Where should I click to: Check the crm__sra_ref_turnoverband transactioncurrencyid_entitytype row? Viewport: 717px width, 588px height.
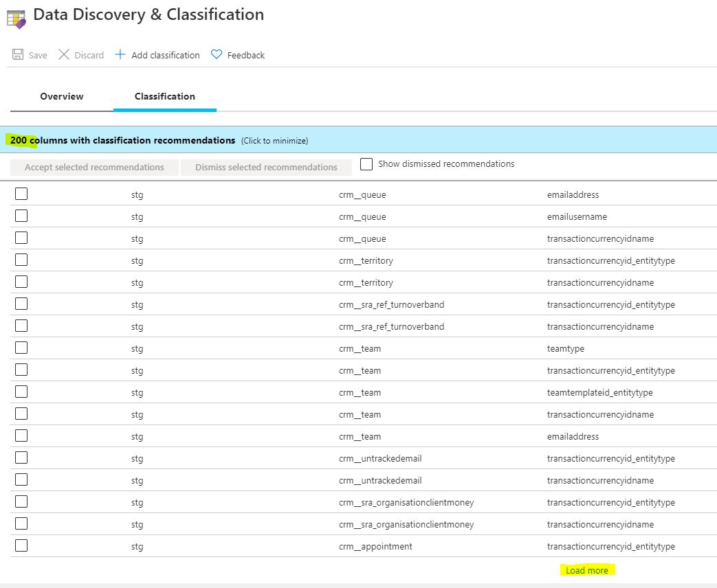click(x=21, y=304)
